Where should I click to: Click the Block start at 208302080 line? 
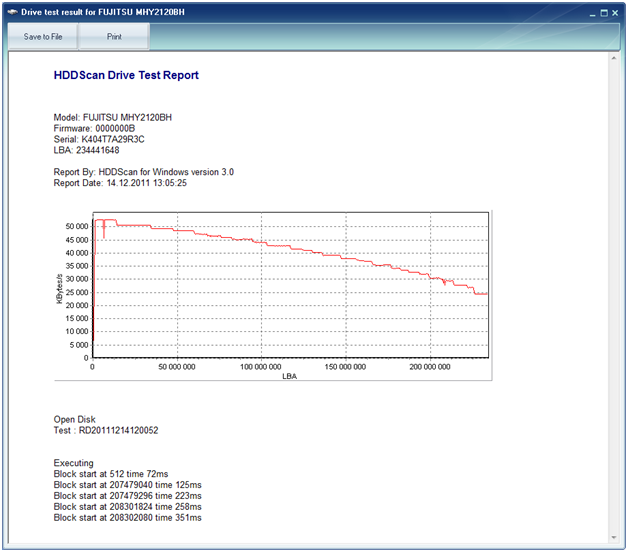coord(127,518)
